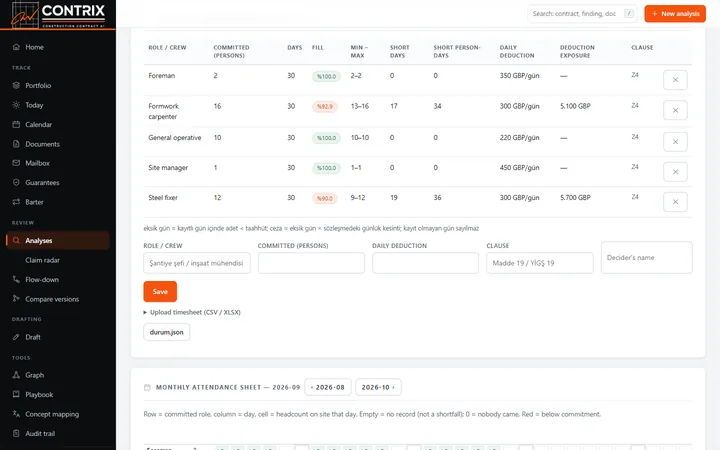Open Compare versions in sidebar

pos(52,299)
